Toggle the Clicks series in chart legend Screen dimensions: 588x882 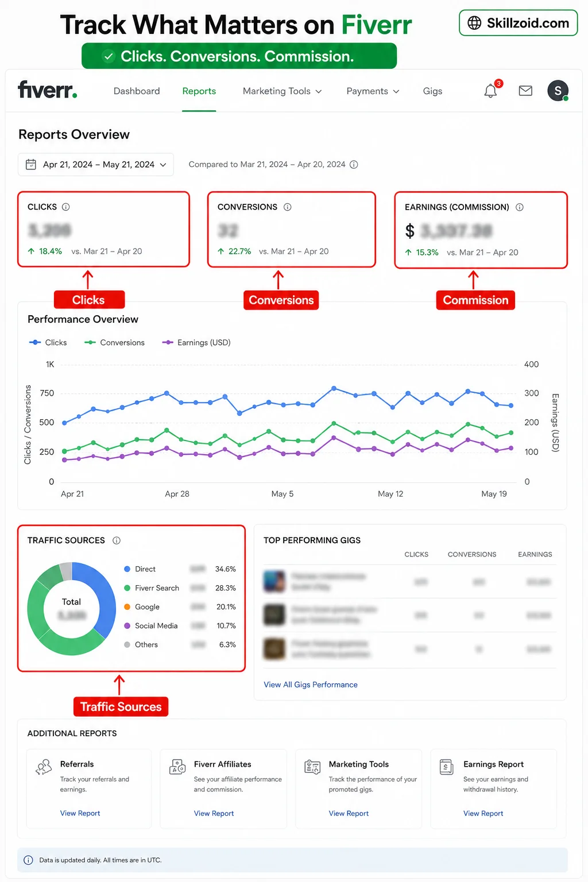point(48,342)
